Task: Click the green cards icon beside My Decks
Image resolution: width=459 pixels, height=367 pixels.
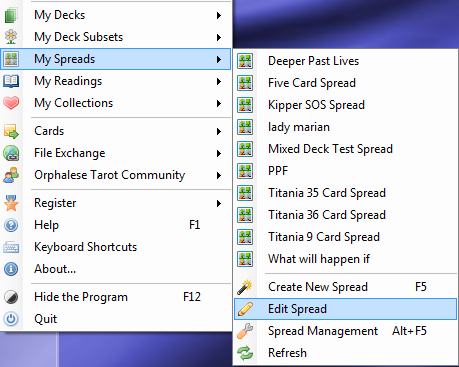Action: coord(11,15)
